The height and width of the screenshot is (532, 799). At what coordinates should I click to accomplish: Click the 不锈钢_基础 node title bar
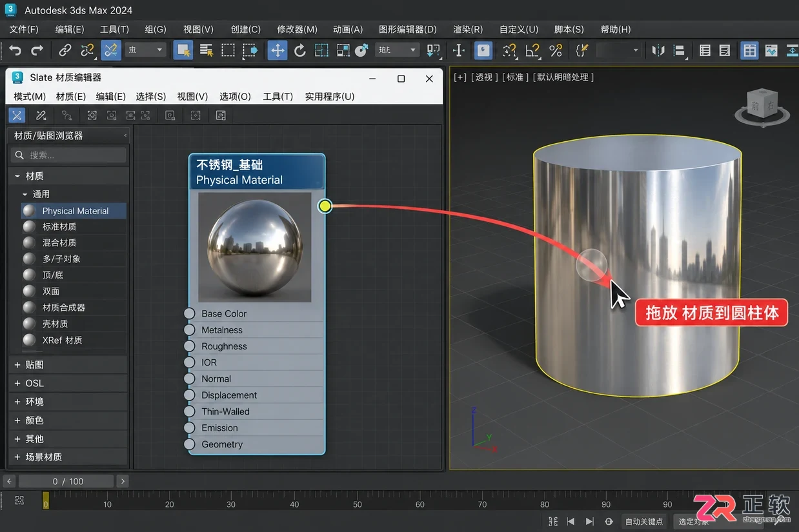[x=257, y=172]
